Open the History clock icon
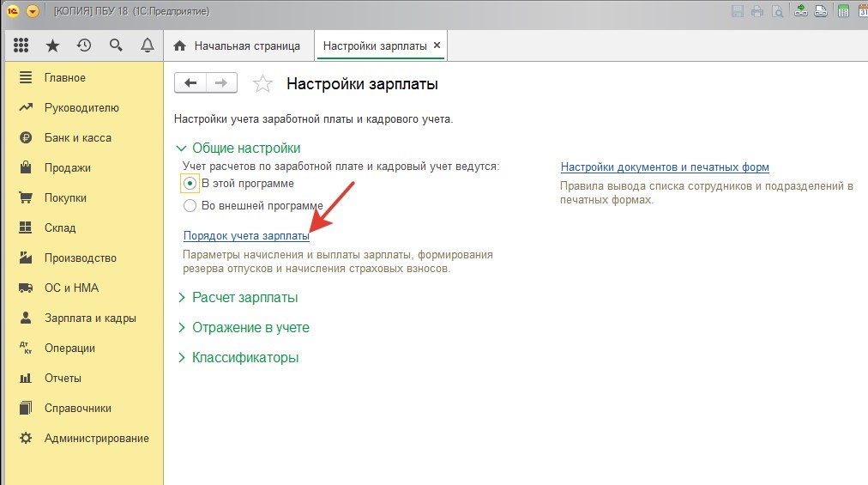Screen dimensions: 868x485 [x=83, y=45]
